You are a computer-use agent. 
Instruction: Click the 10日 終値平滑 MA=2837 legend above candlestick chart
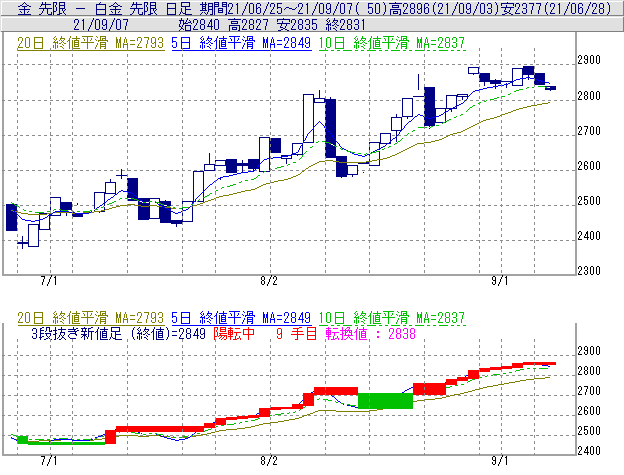click(392, 43)
